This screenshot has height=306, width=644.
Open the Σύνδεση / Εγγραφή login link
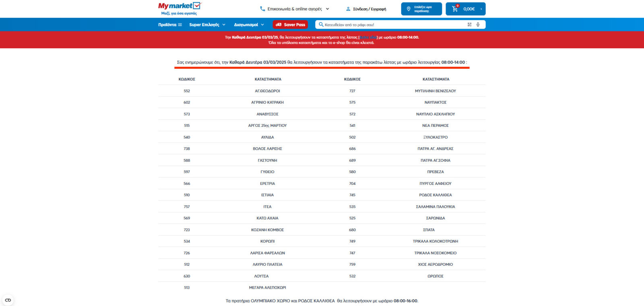369,9
